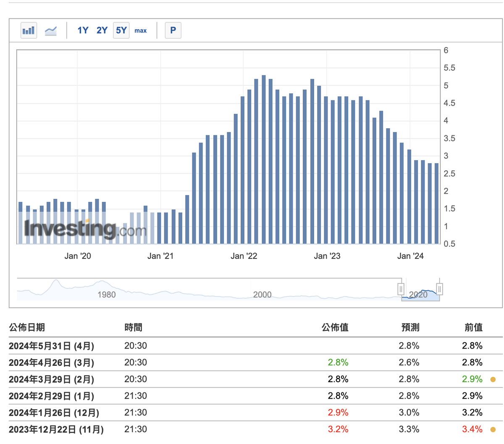Click the 2024年3月29日 (2月) row date

pyautogui.click(x=51, y=379)
